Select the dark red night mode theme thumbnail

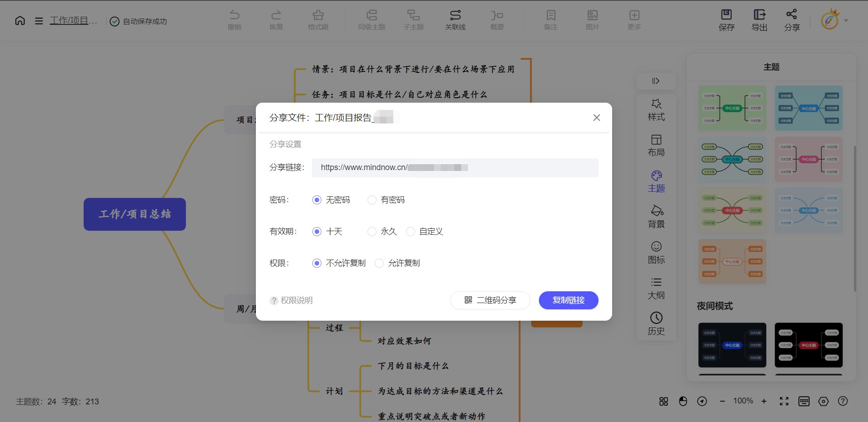pos(808,345)
